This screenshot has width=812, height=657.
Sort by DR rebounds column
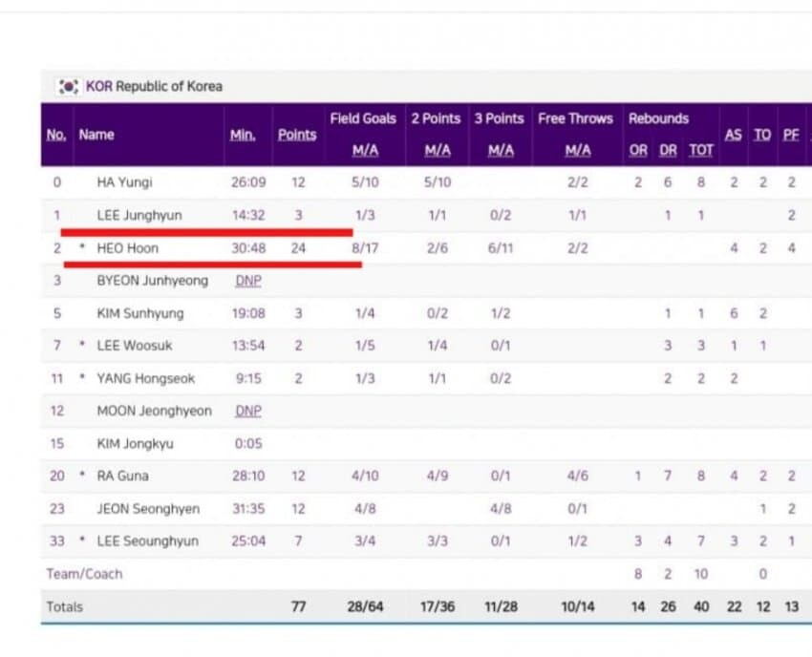[x=668, y=151]
